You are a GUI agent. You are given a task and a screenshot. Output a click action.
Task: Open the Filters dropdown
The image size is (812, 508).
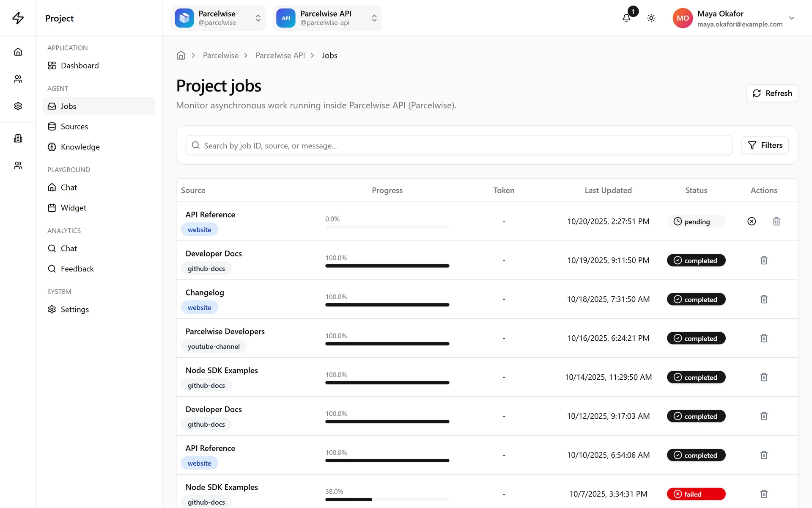click(x=765, y=145)
